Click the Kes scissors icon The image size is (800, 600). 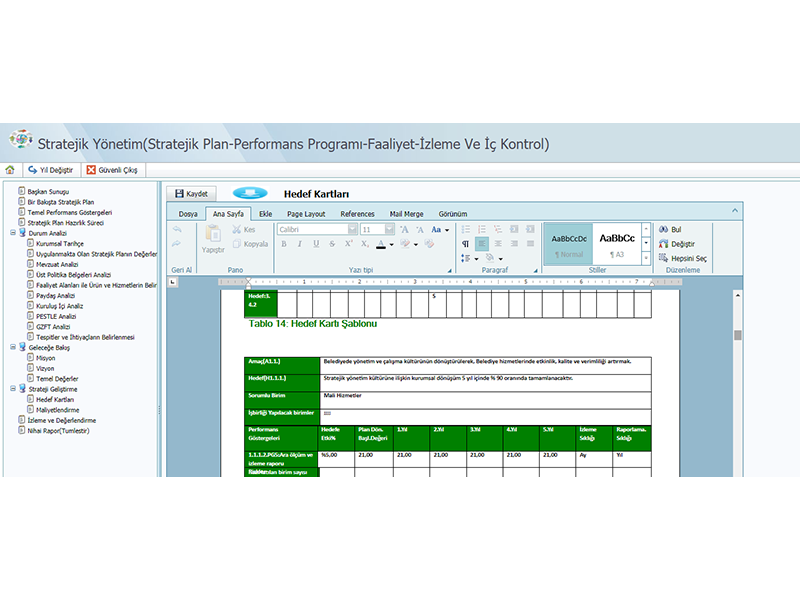[x=237, y=230]
